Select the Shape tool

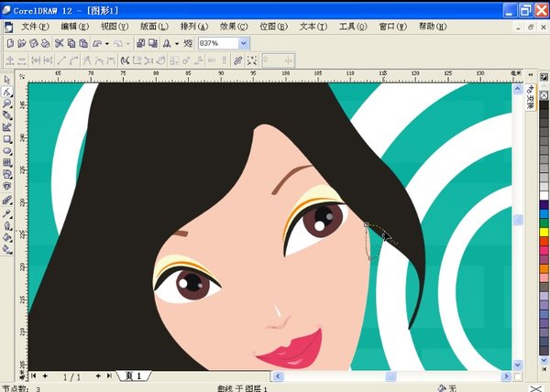tap(7, 93)
